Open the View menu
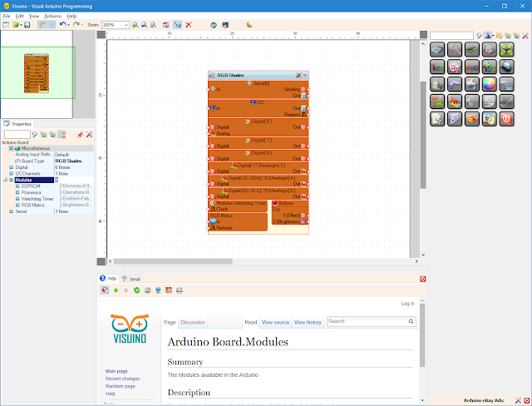Screen dimensions: 532x406 [33, 16]
